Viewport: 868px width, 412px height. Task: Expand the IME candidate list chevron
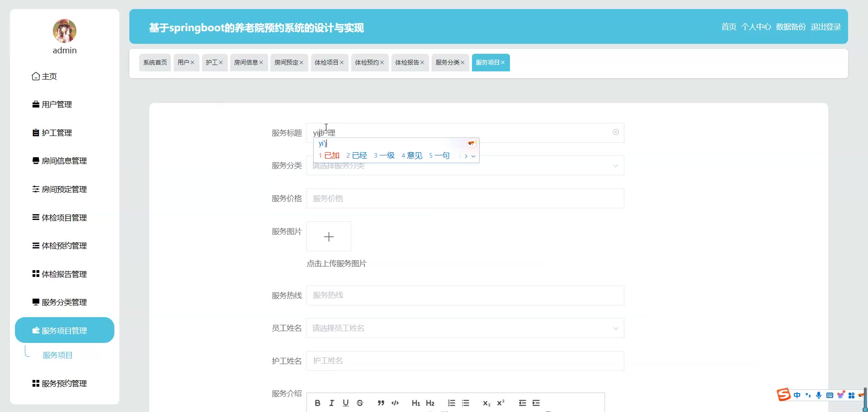[473, 156]
